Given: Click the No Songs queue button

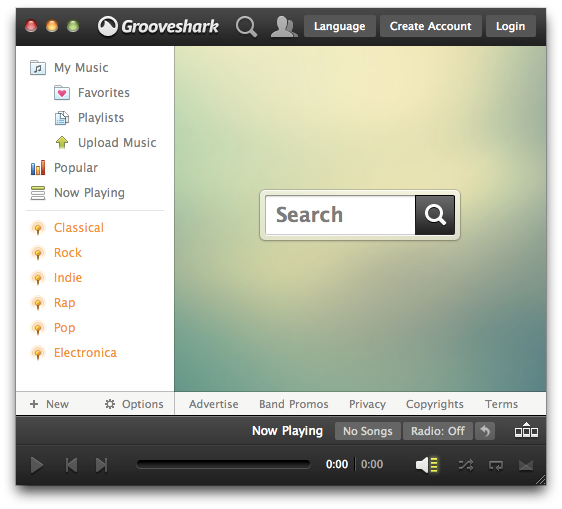Looking at the screenshot, I should click(x=367, y=431).
